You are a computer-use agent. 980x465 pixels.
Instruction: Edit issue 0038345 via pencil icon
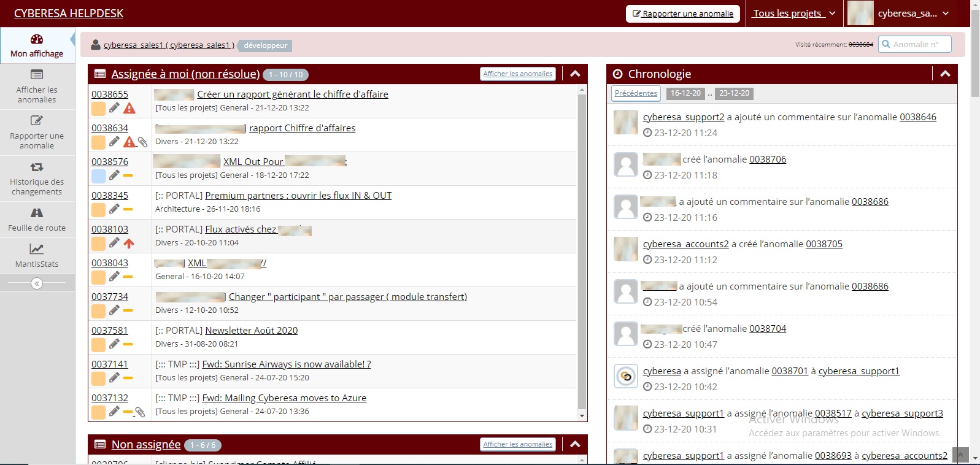[x=114, y=209]
